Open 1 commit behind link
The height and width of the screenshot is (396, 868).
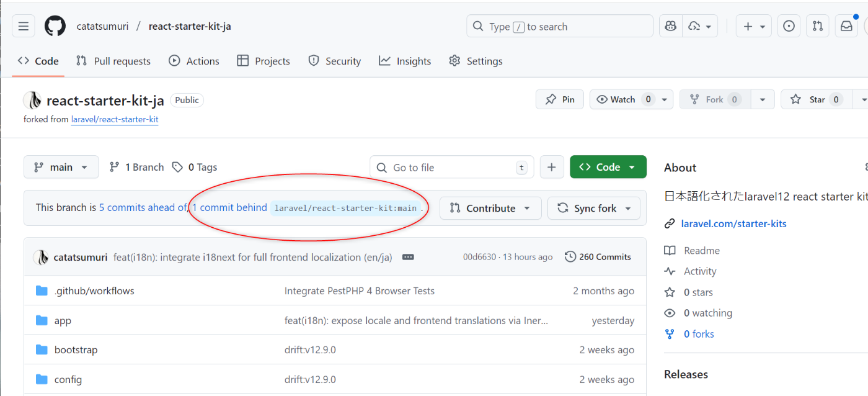(229, 207)
